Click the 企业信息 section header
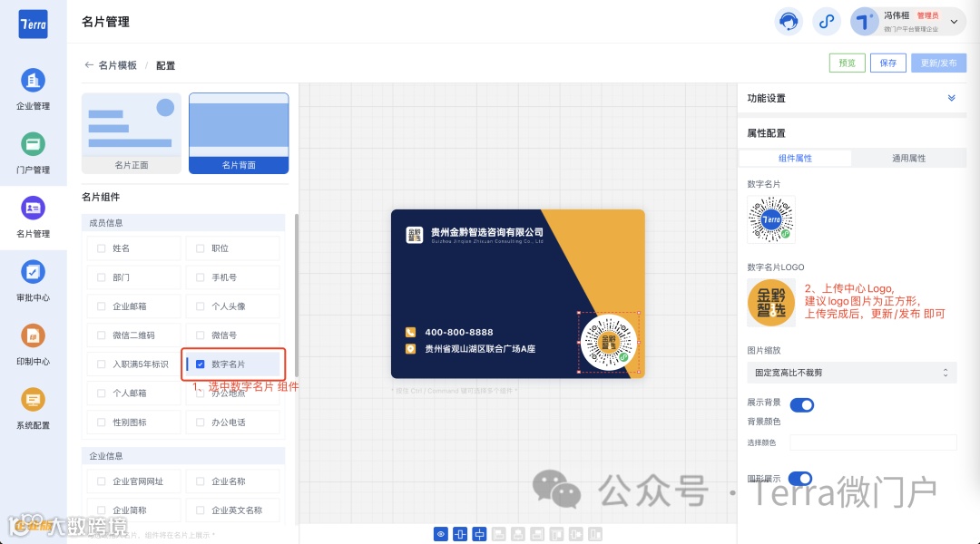The height and width of the screenshot is (544, 980). pos(183,456)
